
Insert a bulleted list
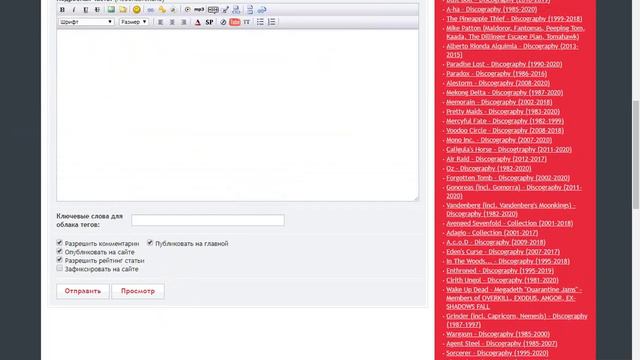click(x=260, y=22)
